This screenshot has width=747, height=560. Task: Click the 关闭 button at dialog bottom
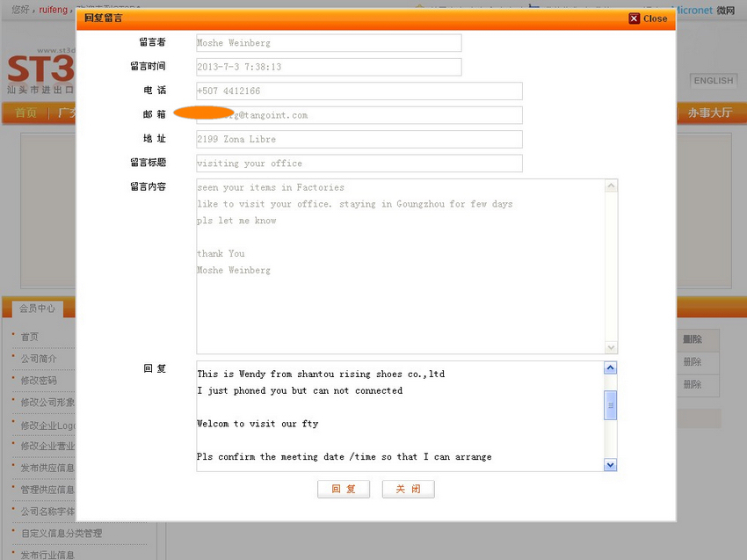pyautogui.click(x=408, y=490)
